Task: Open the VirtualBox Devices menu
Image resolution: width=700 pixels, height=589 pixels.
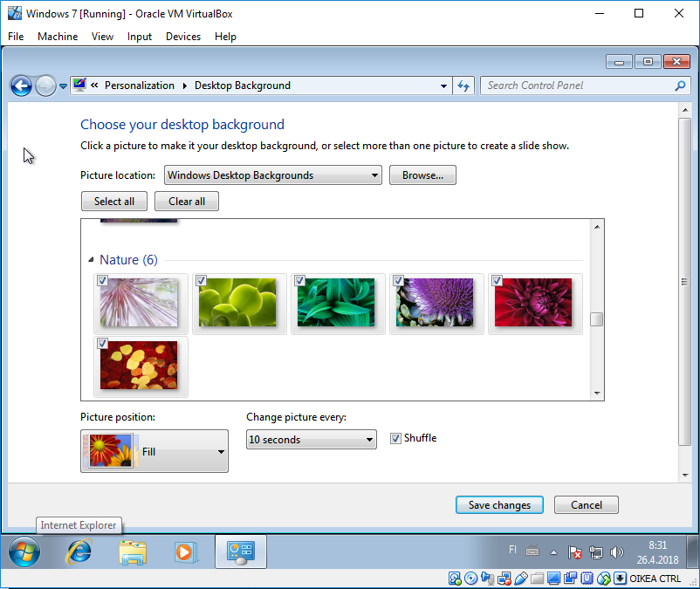Action: tap(183, 37)
